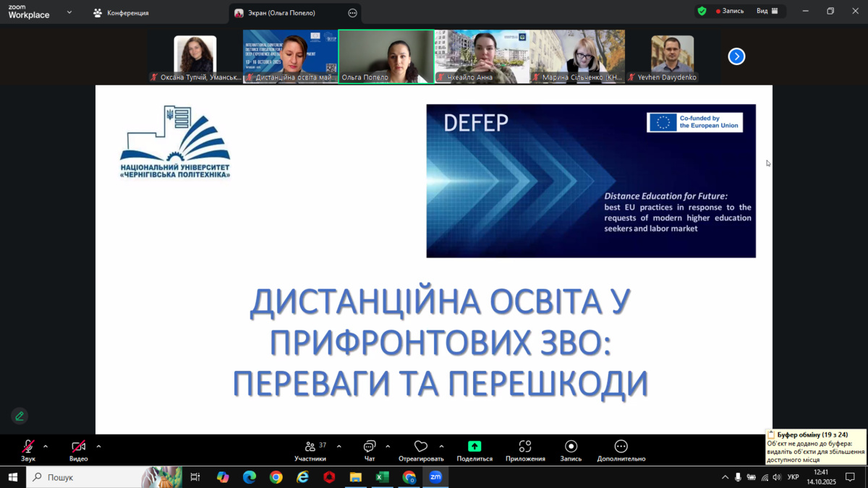Screen dimensions: 868x488
Task: Select the Экран (Ольга Попело) tab
Action: pos(287,13)
